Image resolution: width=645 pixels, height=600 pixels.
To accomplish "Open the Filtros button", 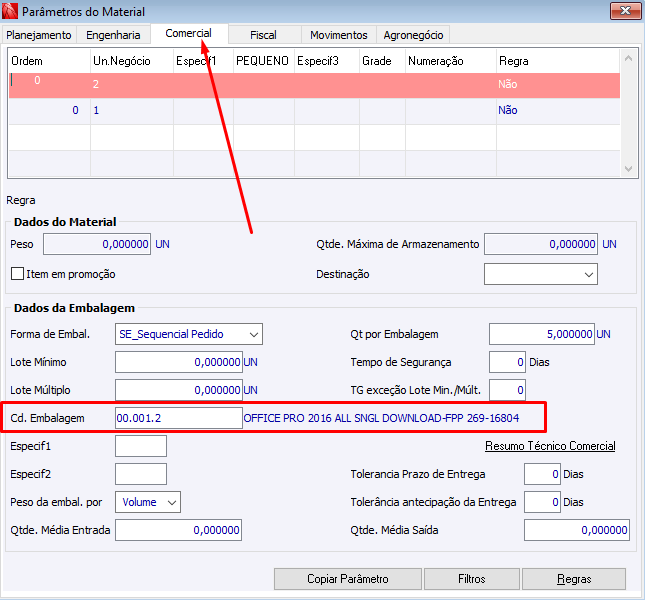I will (472, 579).
